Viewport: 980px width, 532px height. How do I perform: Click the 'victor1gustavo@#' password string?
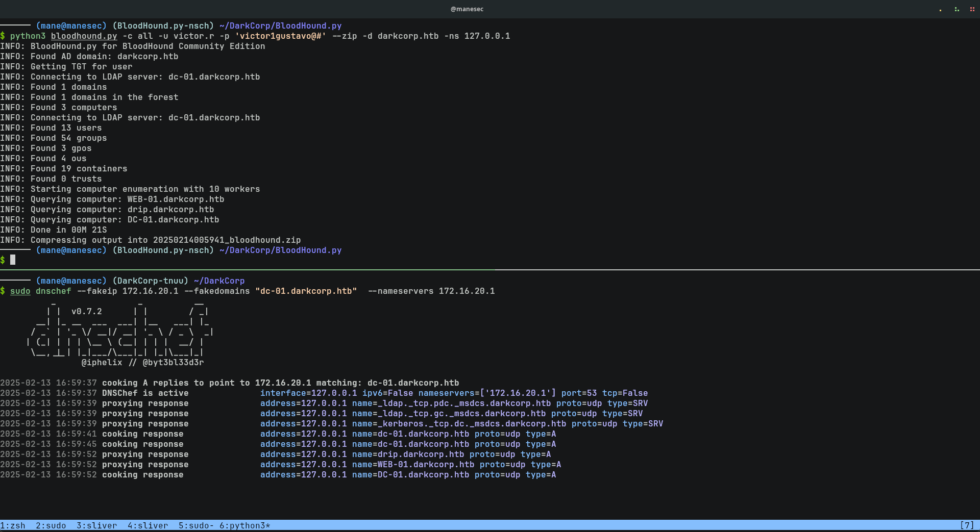pyautogui.click(x=280, y=36)
